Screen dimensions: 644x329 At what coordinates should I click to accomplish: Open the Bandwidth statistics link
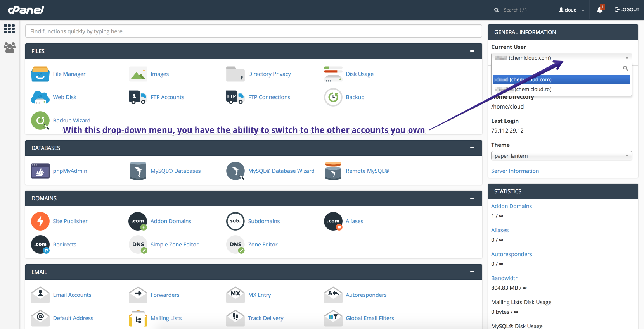505,278
